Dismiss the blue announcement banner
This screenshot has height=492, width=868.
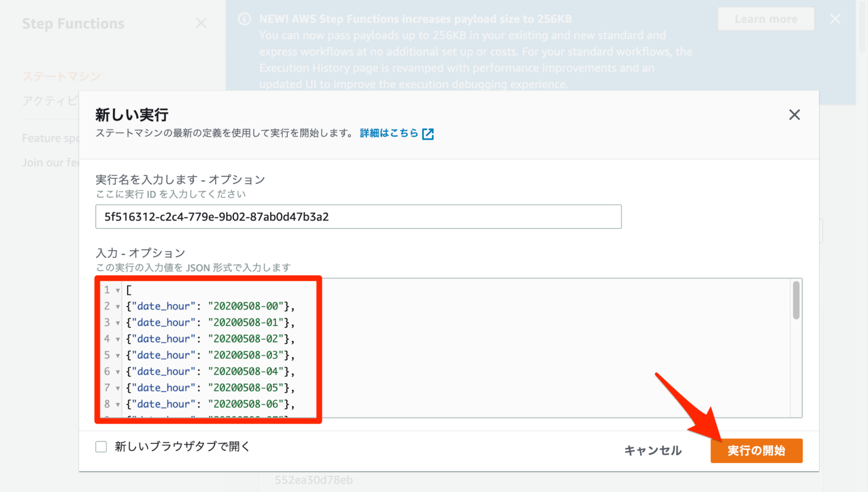coord(835,19)
